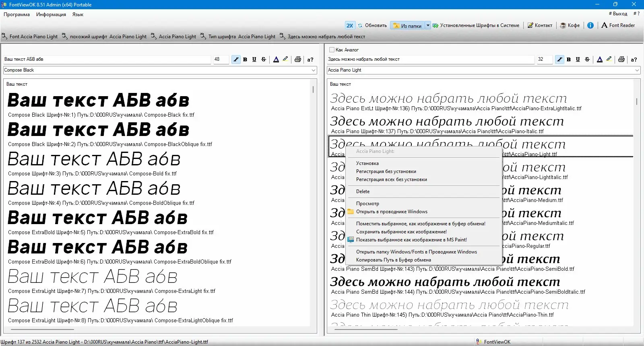Image resolution: width=644 pixels, height=346 pixels.
Task: Choose Показать выбранное в MS Paint
Action: coord(423,240)
